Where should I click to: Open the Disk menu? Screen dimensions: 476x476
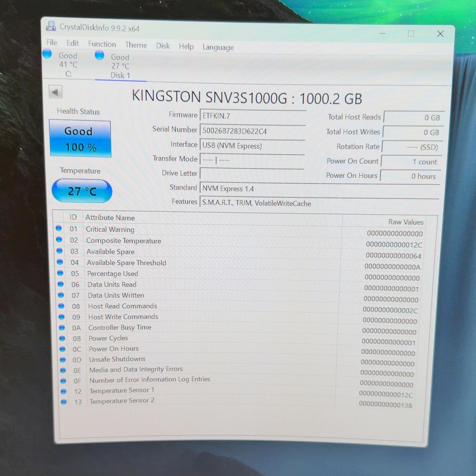pyautogui.click(x=163, y=46)
